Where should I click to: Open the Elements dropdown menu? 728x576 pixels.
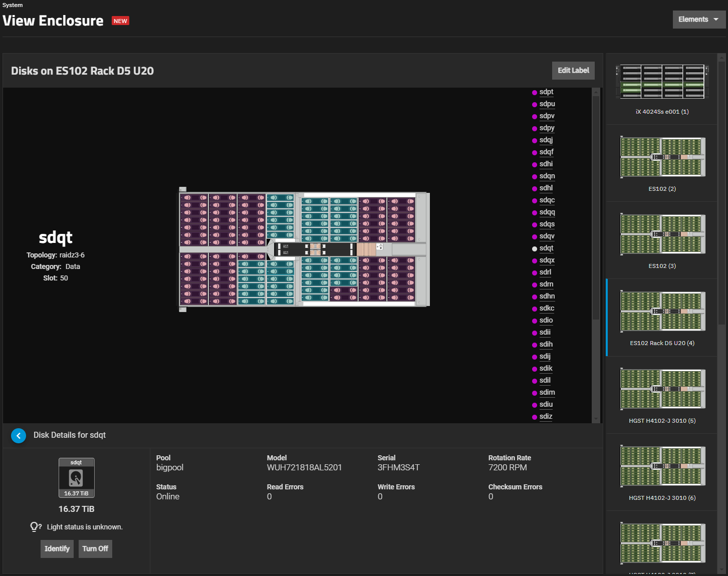click(698, 20)
